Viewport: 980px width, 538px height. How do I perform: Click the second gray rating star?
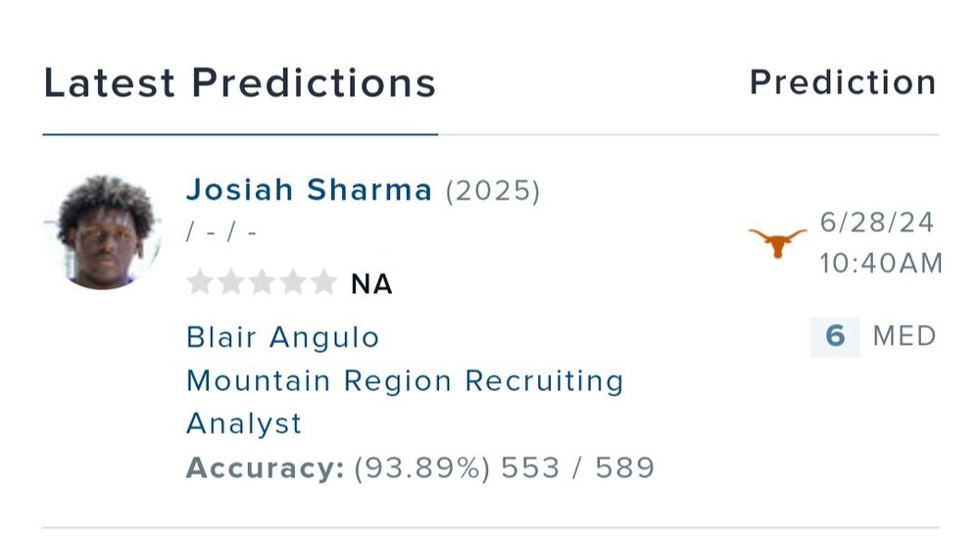pos(230,283)
